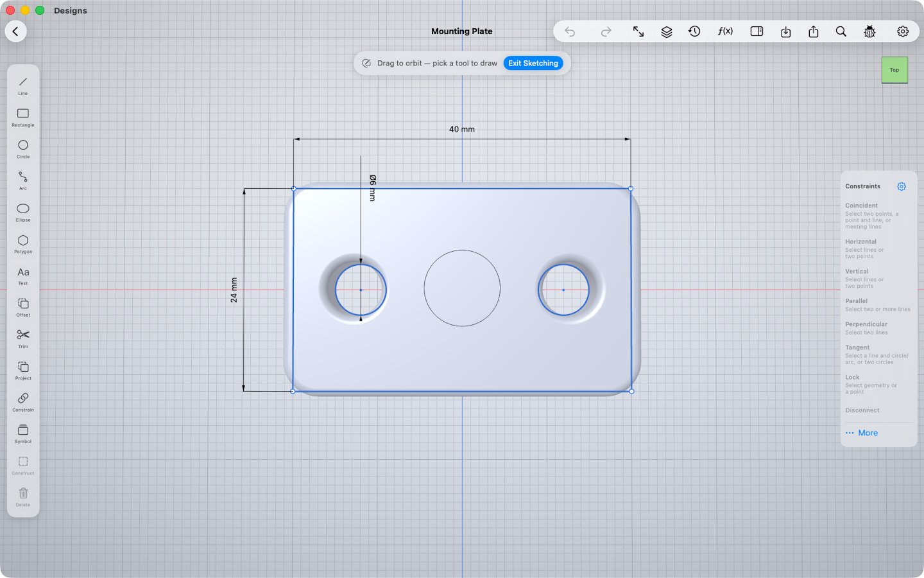Select the Ellipse tool

point(23,212)
